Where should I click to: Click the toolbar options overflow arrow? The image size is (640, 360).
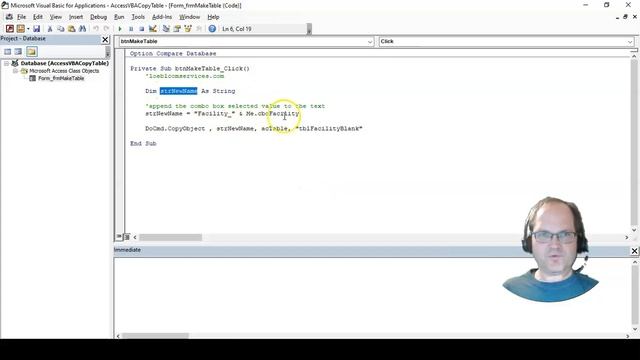(309, 29)
